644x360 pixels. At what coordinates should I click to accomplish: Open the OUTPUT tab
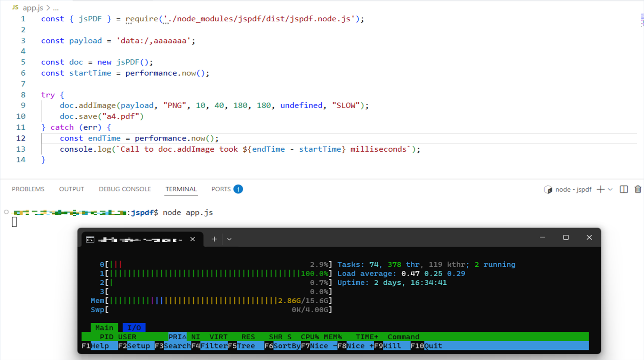[x=71, y=189]
